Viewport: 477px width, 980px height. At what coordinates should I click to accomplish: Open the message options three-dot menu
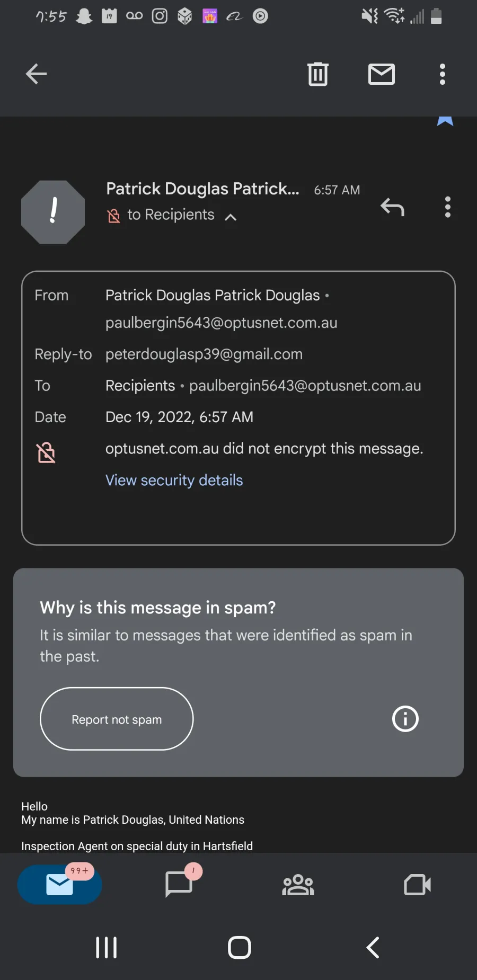pyautogui.click(x=448, y=207)
